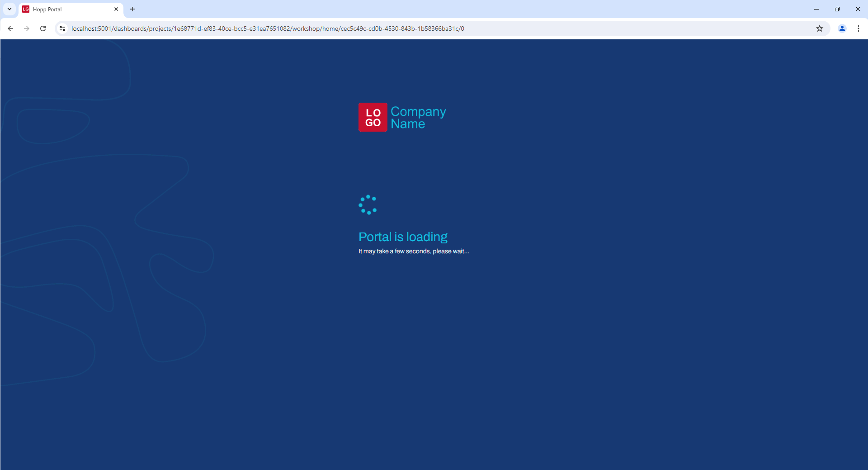868x470 pixels.
Task: Open the Chrome three-dot menu
Action: (x=859, y=28)
